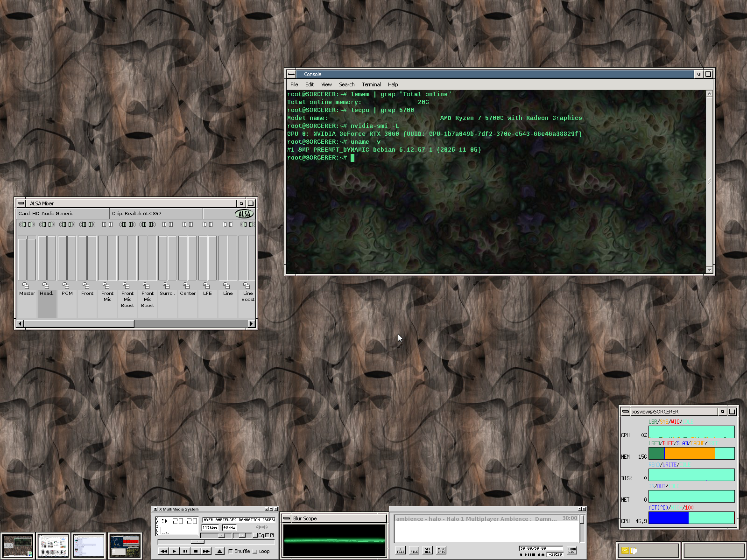Toggle the lock under the PCM channel

66,286
